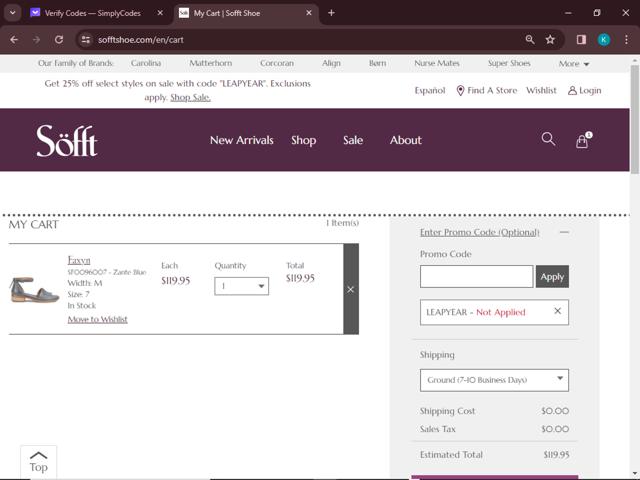Follow the Shop Sale link in the banner

coord(190,97)
